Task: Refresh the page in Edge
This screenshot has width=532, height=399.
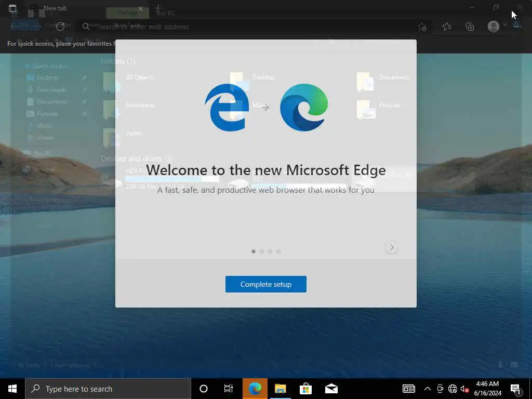Action: point(60,26)
